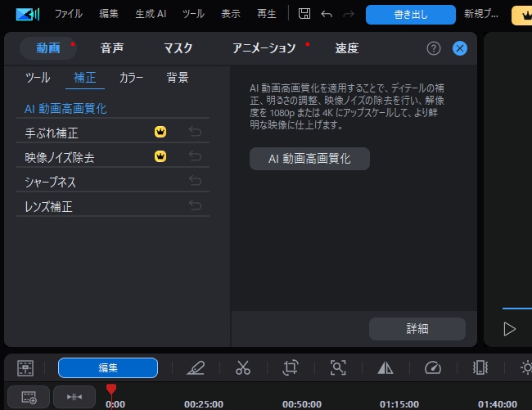532x410 pixels.
Task: Open help with question mark icon
Action: click(434, 48)
